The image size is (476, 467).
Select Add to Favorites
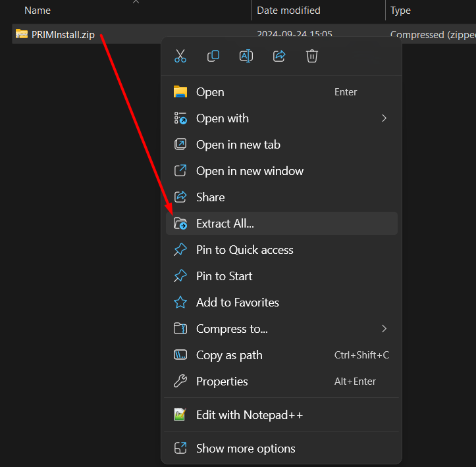(237, 303)
